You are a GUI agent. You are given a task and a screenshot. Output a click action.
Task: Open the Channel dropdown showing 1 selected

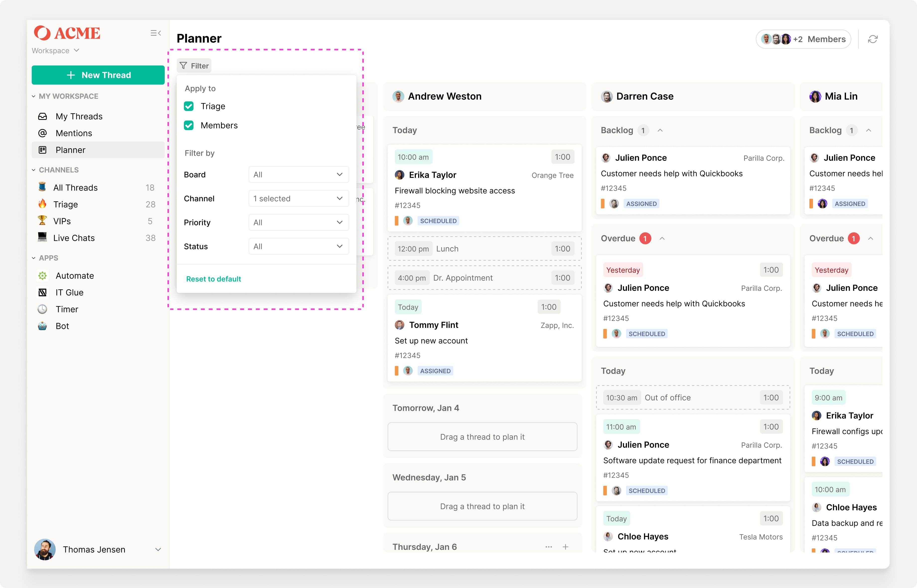coord(298,199)
